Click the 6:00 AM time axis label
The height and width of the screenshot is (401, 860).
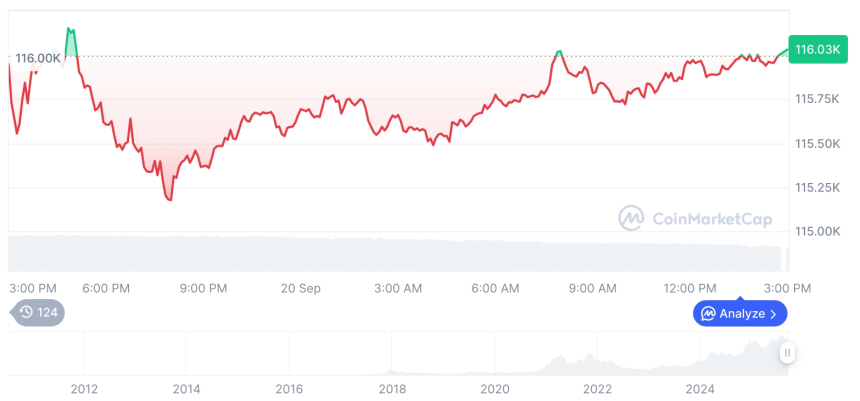pos(495,288)
